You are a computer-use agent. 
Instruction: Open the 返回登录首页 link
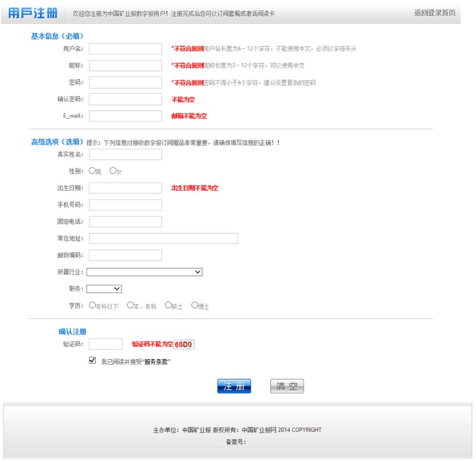[435, 12]
